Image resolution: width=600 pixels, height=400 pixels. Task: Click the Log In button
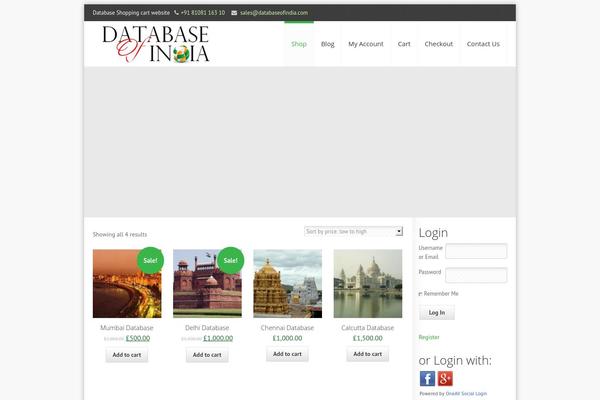point(437,312)
